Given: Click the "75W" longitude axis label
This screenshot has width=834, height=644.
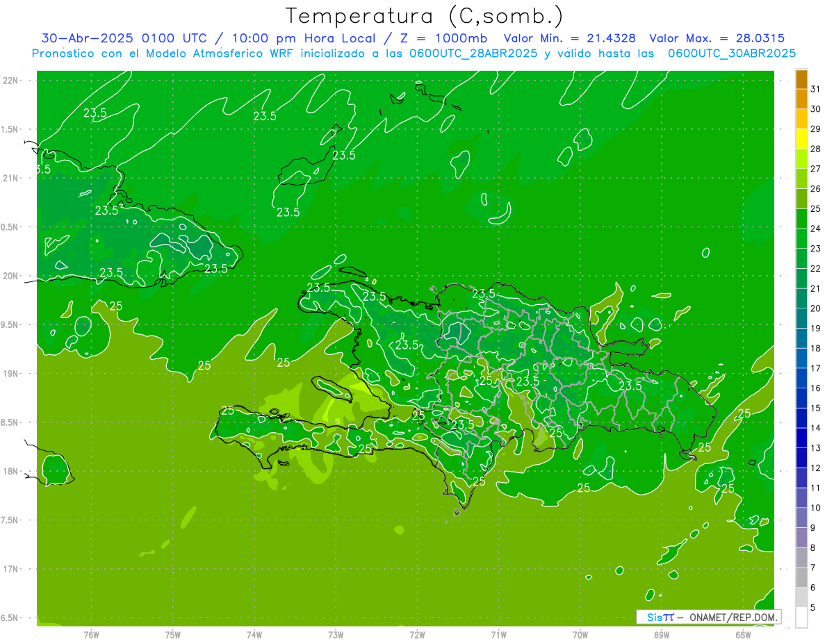Looking at the screenshot, I should click(173, 634).
